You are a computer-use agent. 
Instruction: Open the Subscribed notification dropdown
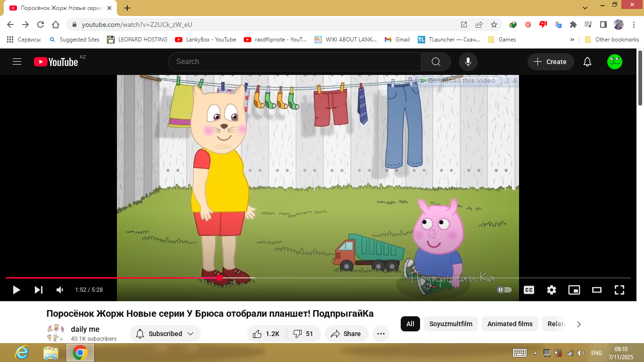165,334
